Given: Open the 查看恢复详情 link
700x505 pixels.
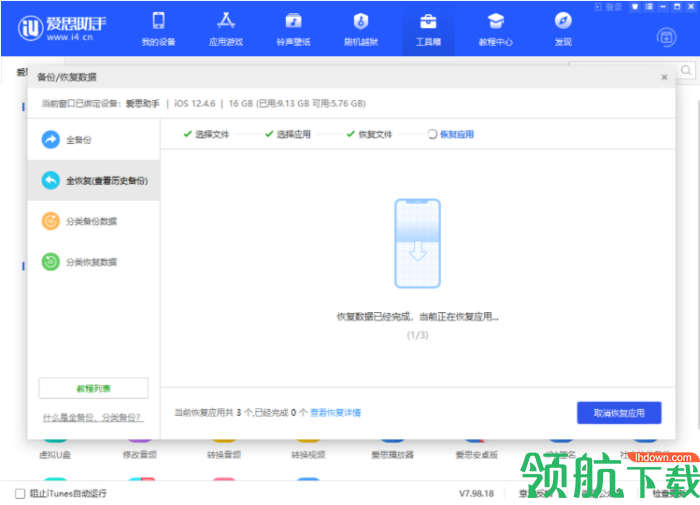Looking at the screenshot, I should click(336, 413).
